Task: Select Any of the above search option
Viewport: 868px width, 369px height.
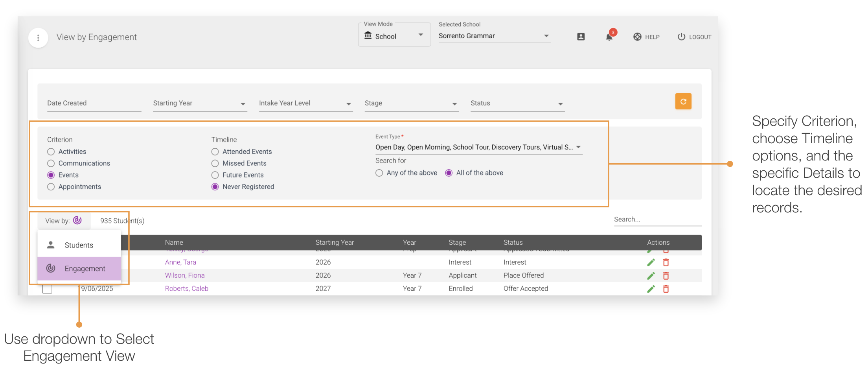Action: tap(379, 173)
